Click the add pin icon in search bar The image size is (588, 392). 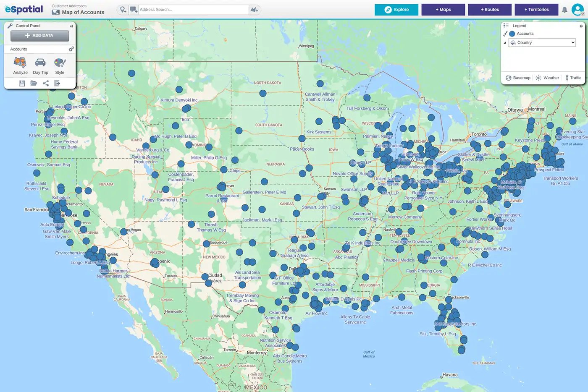pyautogui.click(x=123, y=10)
